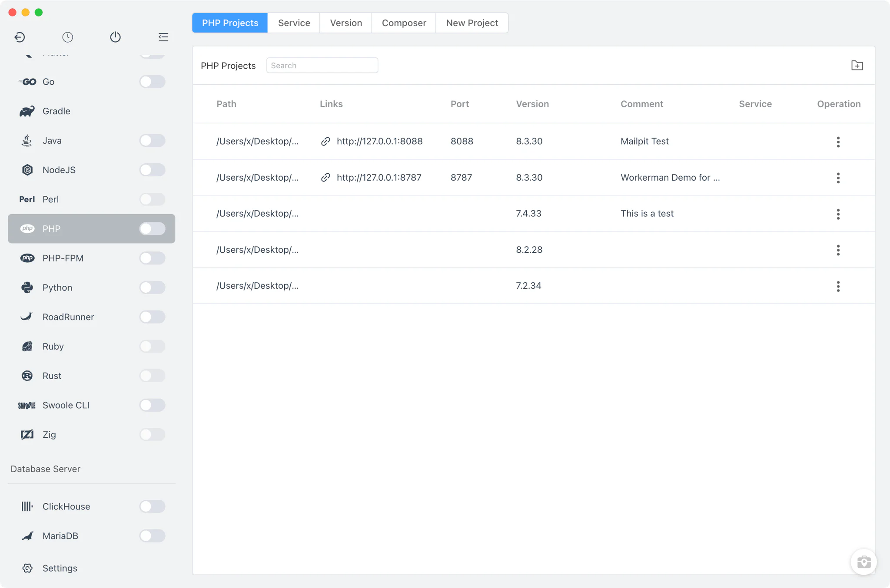Click the PHP-FPM logo icon

[27, 258]
